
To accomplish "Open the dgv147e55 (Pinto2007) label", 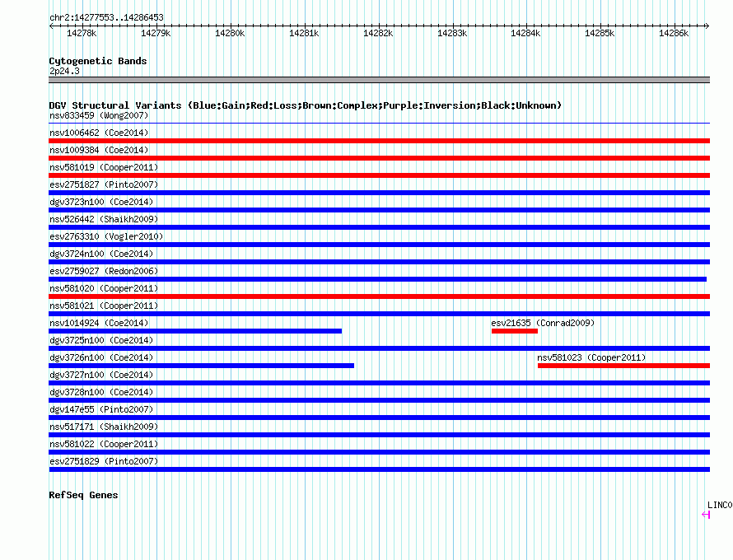I will click(101, 409).
